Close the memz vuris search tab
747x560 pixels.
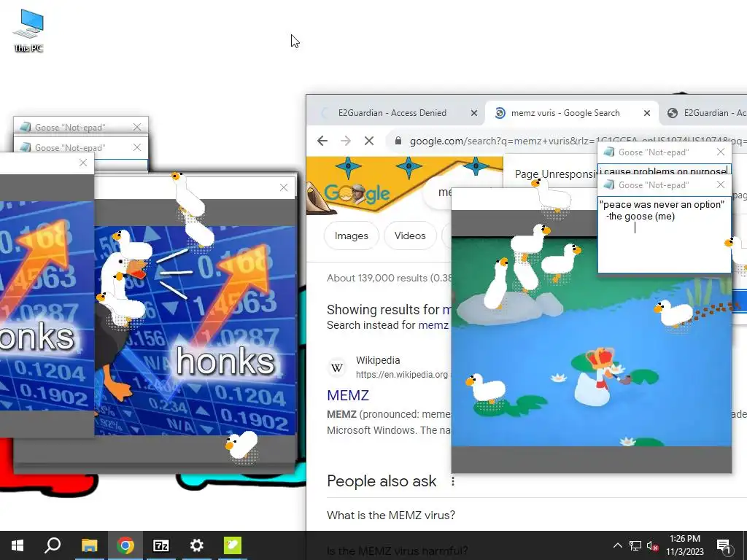[646, 113]
